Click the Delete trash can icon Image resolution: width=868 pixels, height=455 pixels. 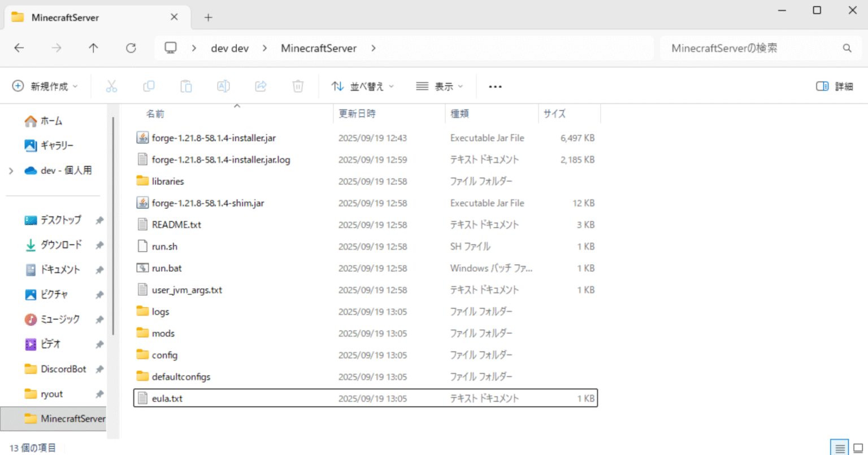298,86
